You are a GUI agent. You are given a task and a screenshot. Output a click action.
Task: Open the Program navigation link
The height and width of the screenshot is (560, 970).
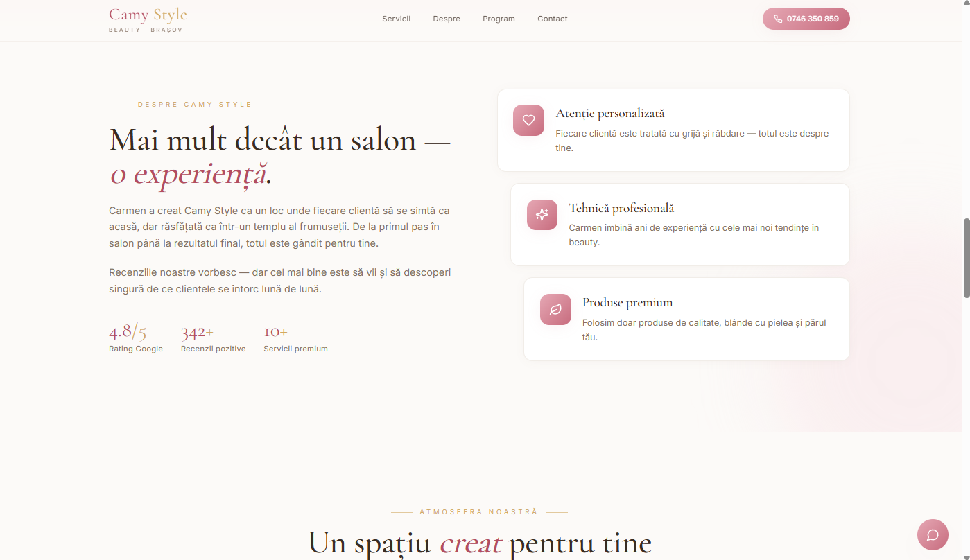click(499, 19)
